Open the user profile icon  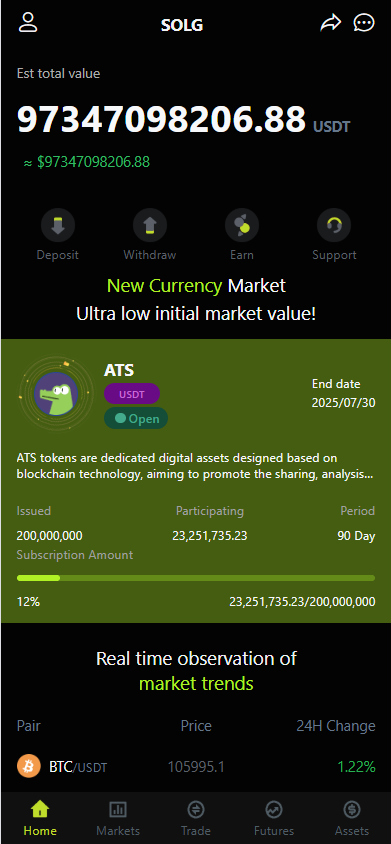[x=28, y=23]
